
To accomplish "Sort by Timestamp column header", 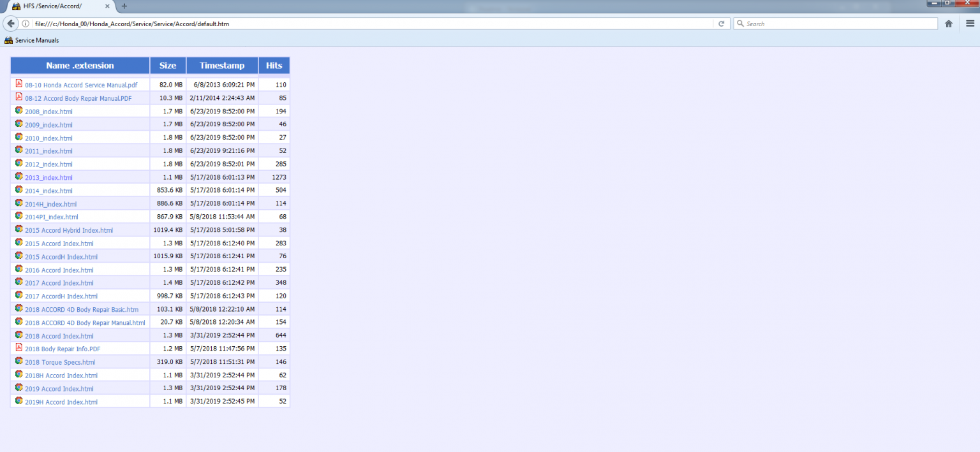I will 222,66.
